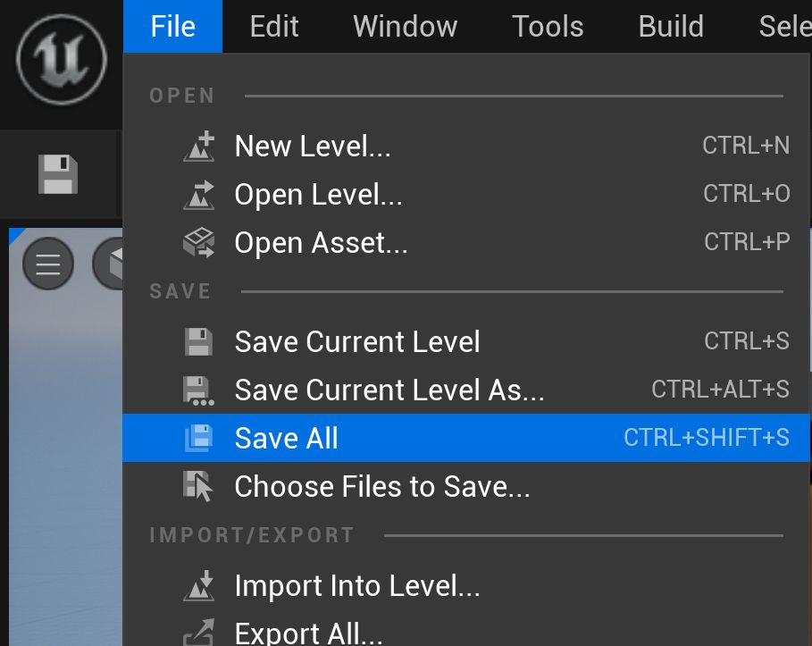Open the Window menu
The image size is (812, 646).
[x=405, y=27]
